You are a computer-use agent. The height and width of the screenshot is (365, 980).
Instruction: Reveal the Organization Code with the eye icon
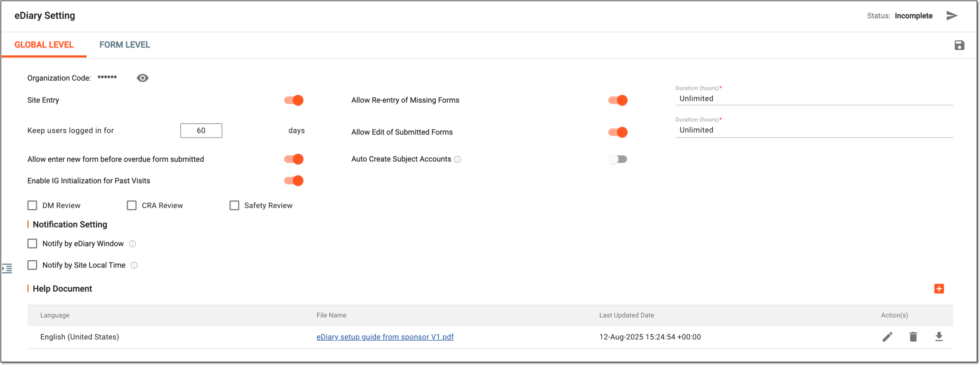(143, 78)
